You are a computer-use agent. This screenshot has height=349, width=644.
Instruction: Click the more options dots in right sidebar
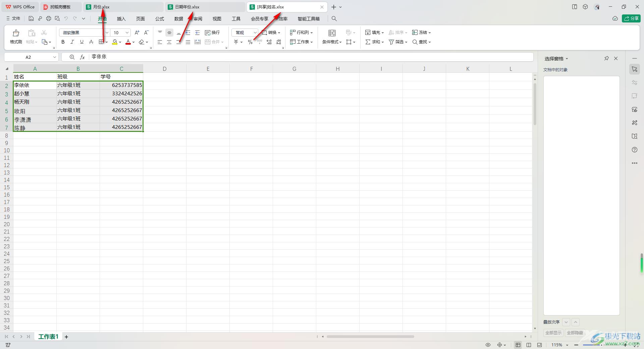[x=635, y=163]
